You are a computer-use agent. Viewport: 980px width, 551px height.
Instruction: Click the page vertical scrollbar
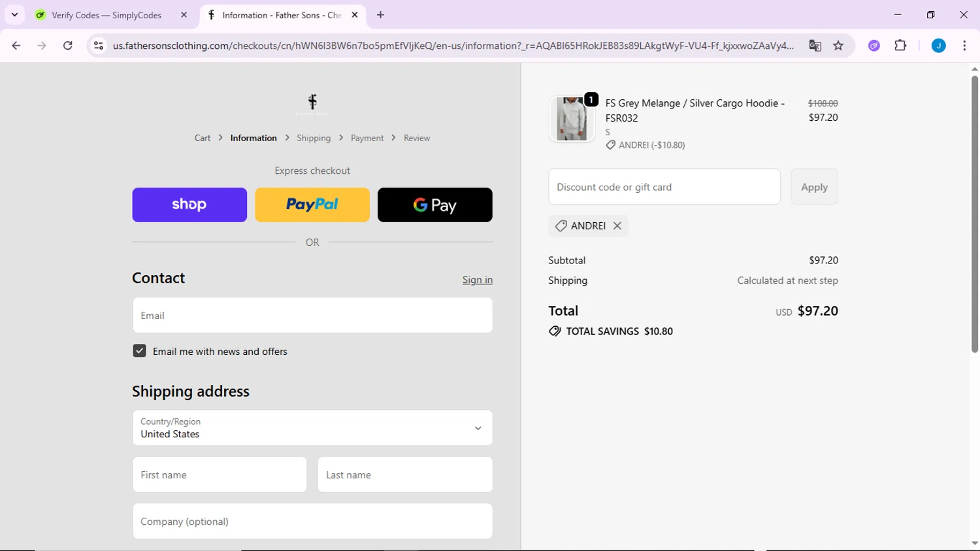point(975,214)
